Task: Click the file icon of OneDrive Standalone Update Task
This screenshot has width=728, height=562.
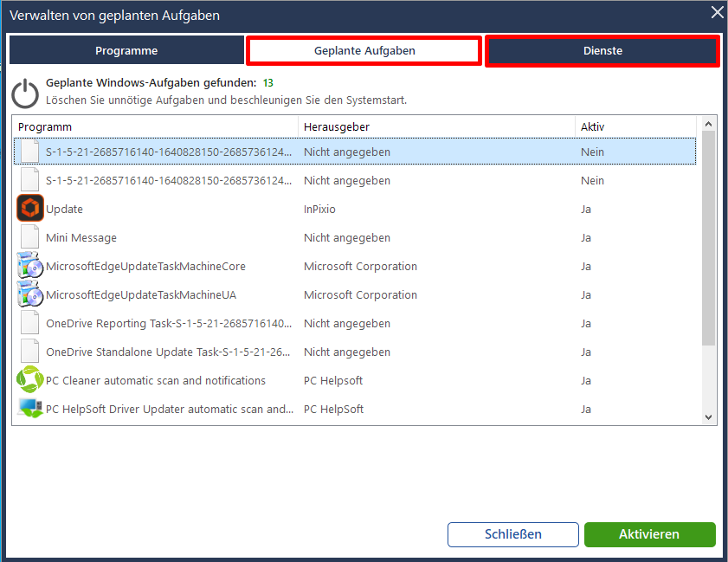Action: [x=30, y=351]
